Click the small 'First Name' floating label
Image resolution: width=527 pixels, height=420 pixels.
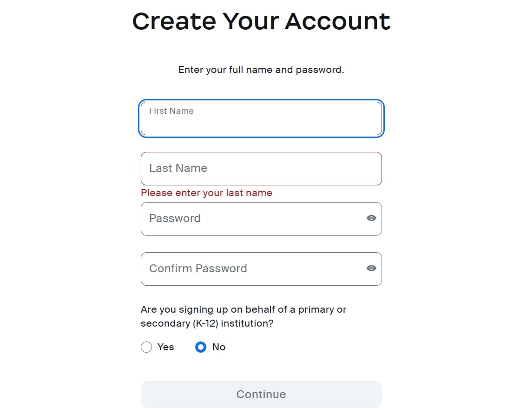coord(171,111)
